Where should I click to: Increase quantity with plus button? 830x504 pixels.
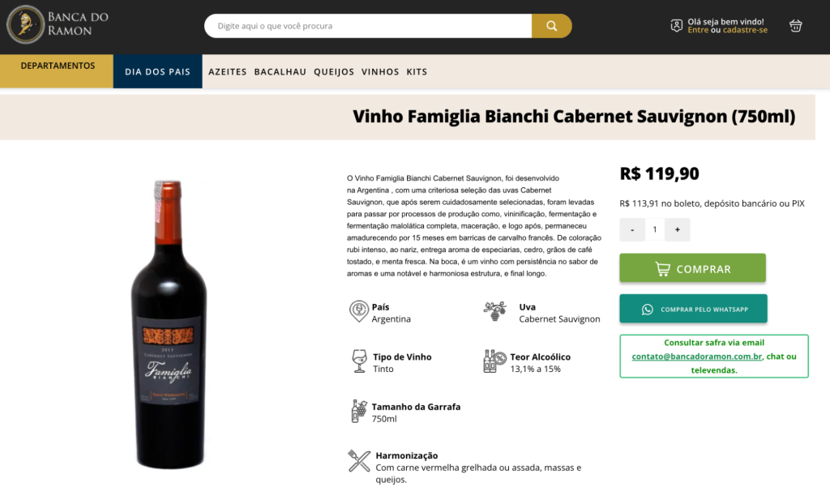click(x=677, y=230)
